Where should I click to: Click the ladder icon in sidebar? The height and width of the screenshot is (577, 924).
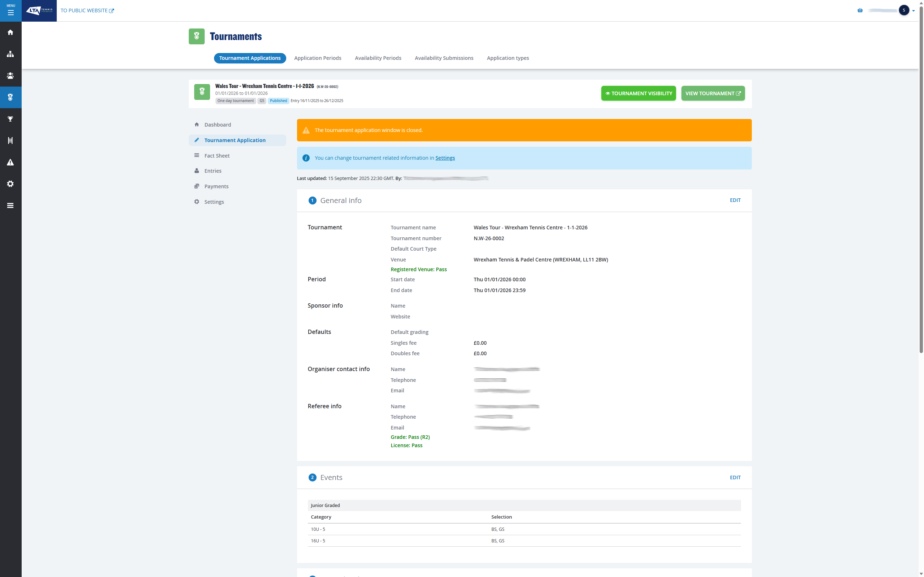tap(11, 141)
